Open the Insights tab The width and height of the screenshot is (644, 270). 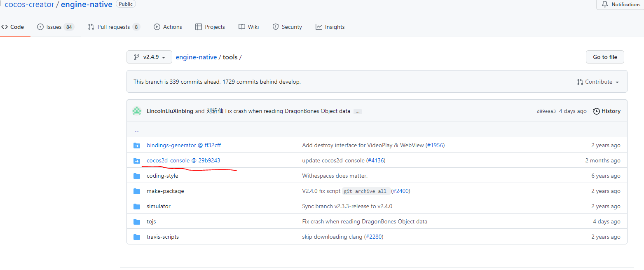pyautogui.click(x=330, y=27)
